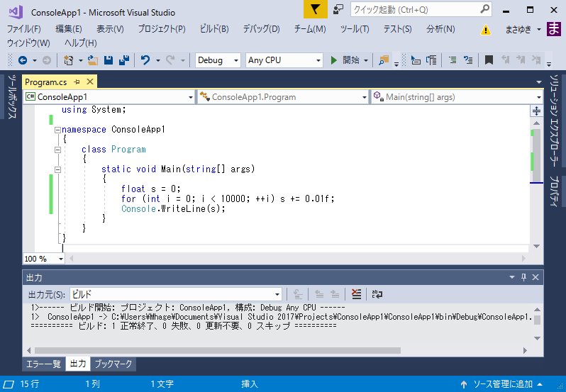Open the ソリューション エクスプローラー side tab
This screenshot has width=566, height=392.
[554, 121]
